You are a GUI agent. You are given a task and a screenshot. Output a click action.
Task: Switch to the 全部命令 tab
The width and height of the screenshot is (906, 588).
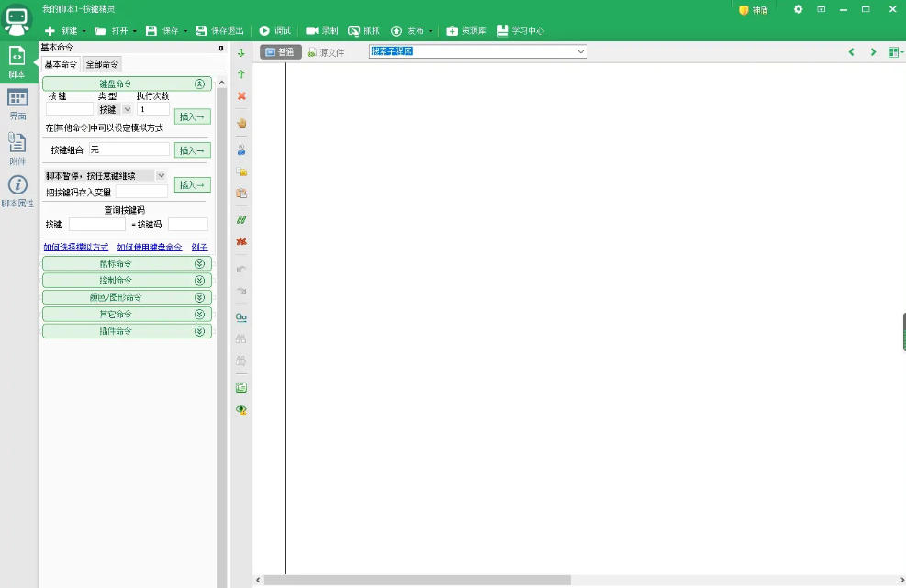point(102,64)
